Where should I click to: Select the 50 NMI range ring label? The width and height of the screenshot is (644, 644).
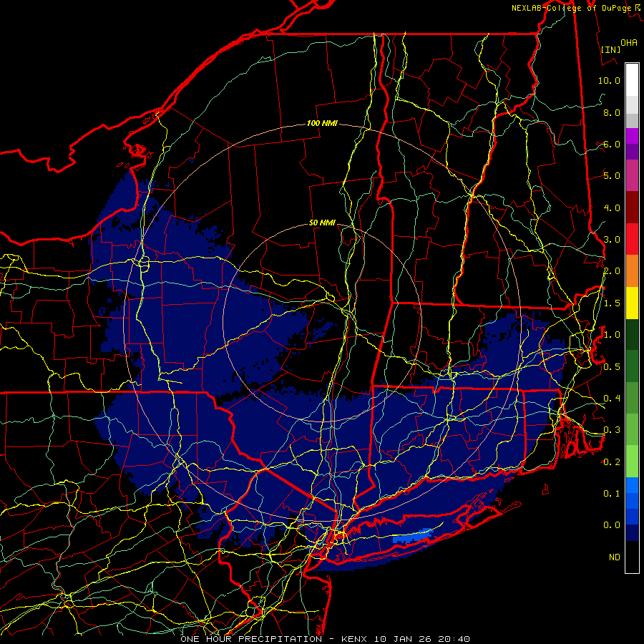(323, 223)
